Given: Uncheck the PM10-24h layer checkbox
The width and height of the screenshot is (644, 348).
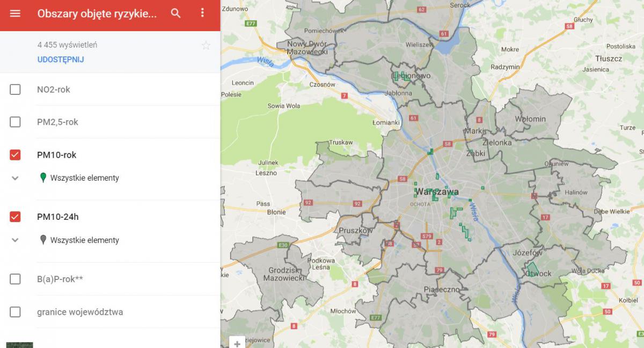Looking at the screenshot, I should coord(15,217).
